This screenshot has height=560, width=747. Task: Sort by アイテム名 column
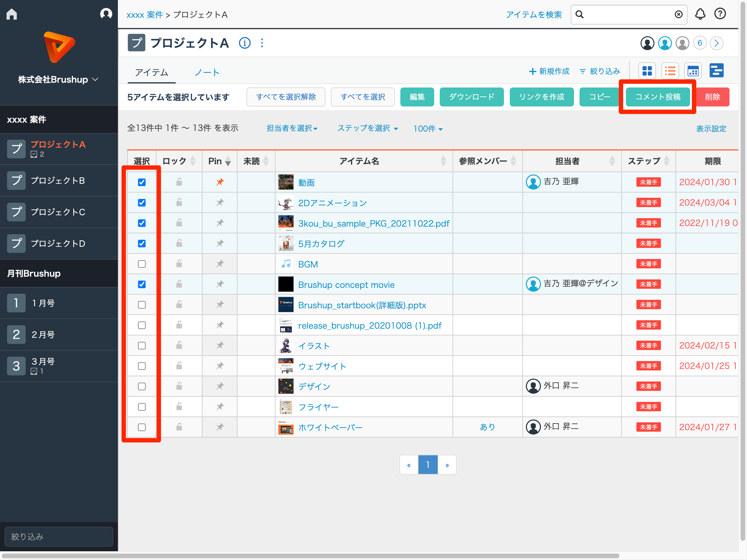click(x=444, y=161)
